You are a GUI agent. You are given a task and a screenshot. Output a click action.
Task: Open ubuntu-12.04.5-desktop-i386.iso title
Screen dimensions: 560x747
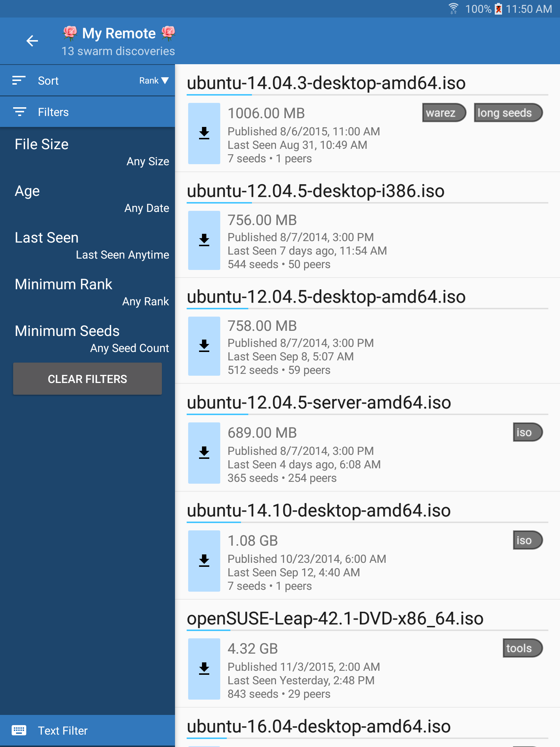[x=316, y=191]
